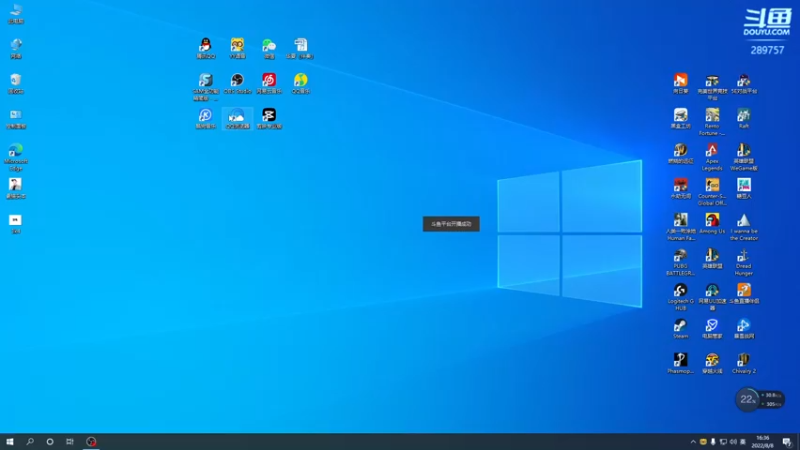This screenshot has width=800, height=450.
Task: Open the Control Panel desktop icon
Action: click(x=15, y=118)
